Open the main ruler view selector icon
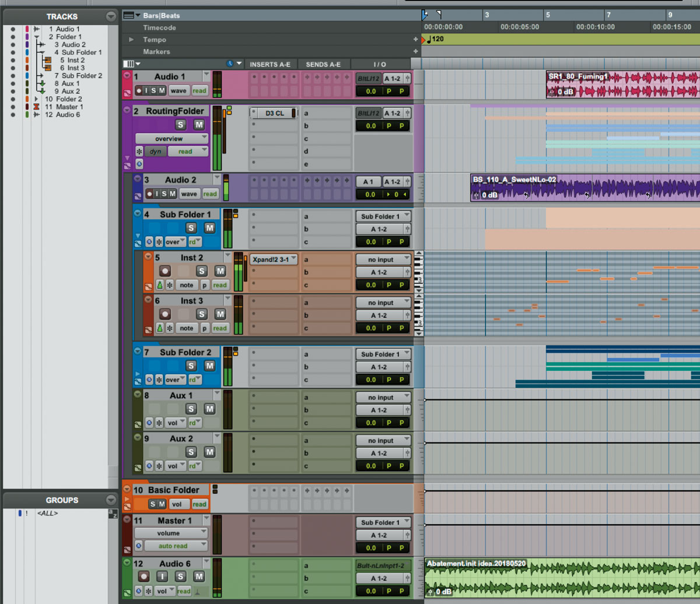 click(x=129, y=15)
